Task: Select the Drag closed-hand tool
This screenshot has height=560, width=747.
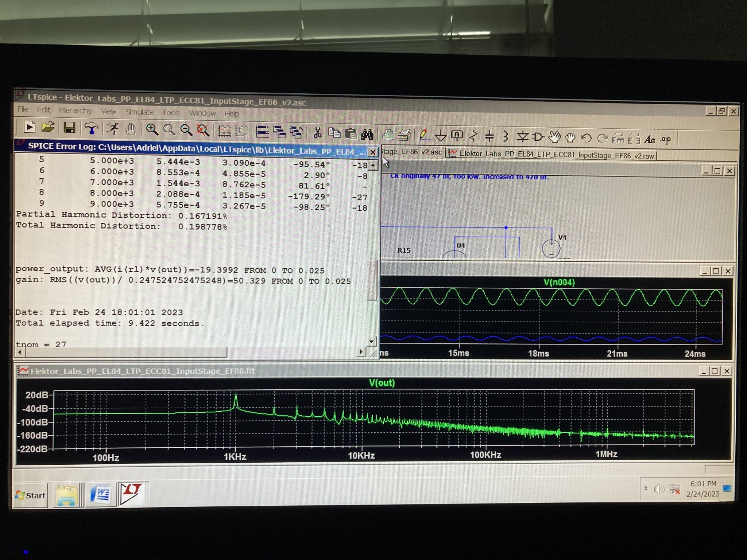Action: pyautogui.click(x=570, y=138)
